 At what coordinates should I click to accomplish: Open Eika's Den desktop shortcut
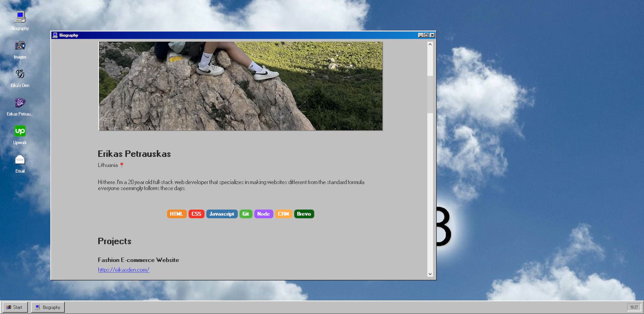[20, 75]
